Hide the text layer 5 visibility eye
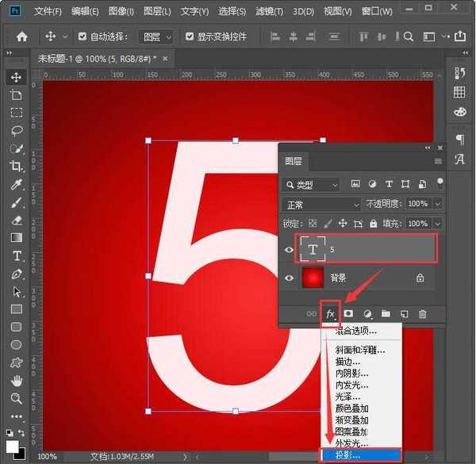Viewport: 476px width, 464px height. click(x=290, y=249)
